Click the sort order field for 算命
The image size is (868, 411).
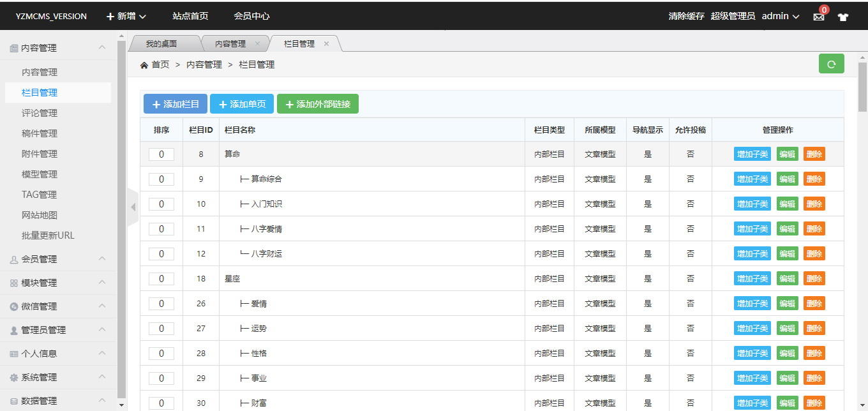point(161,154)
